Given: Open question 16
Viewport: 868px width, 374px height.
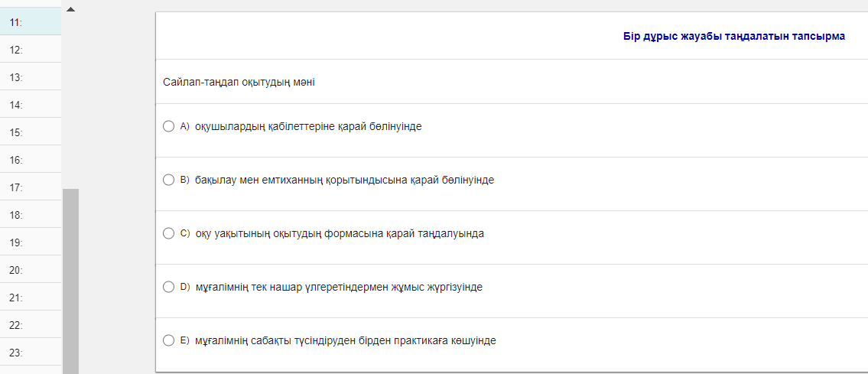Looking at the screenshot, I should pos(31,160).
